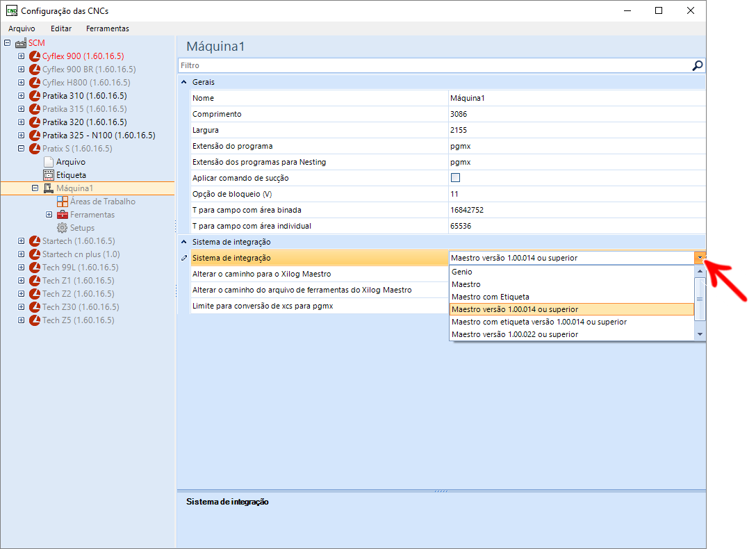This screenshot has height=549, width=756.
Task: Click the CNC app icon in title bar
Action: point(12,10)
